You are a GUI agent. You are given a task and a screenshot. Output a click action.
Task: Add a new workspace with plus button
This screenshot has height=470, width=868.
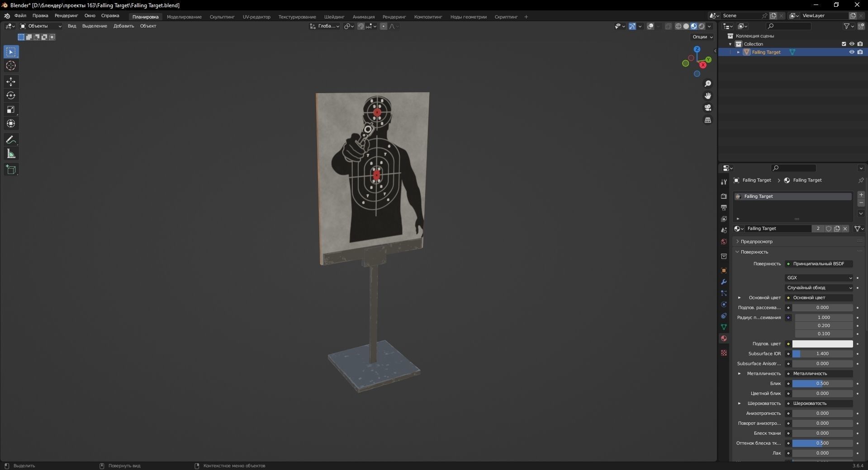(526, 17)
